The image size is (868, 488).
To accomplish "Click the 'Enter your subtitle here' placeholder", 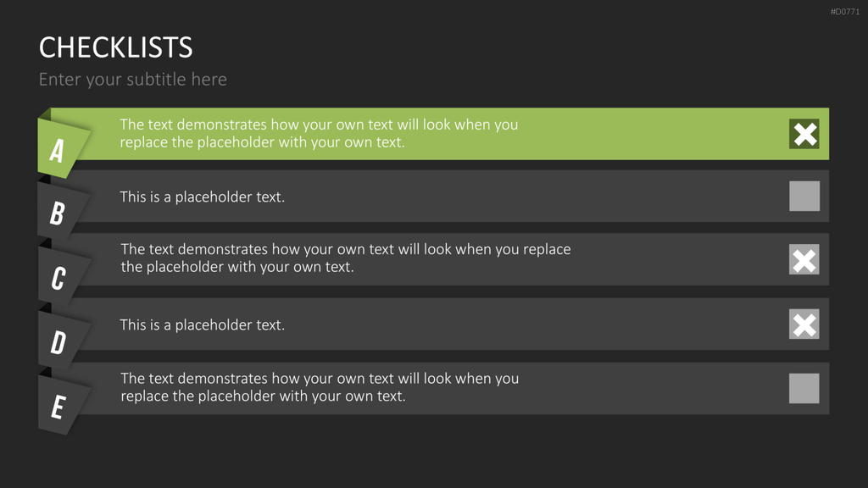I will coord(133,79).
